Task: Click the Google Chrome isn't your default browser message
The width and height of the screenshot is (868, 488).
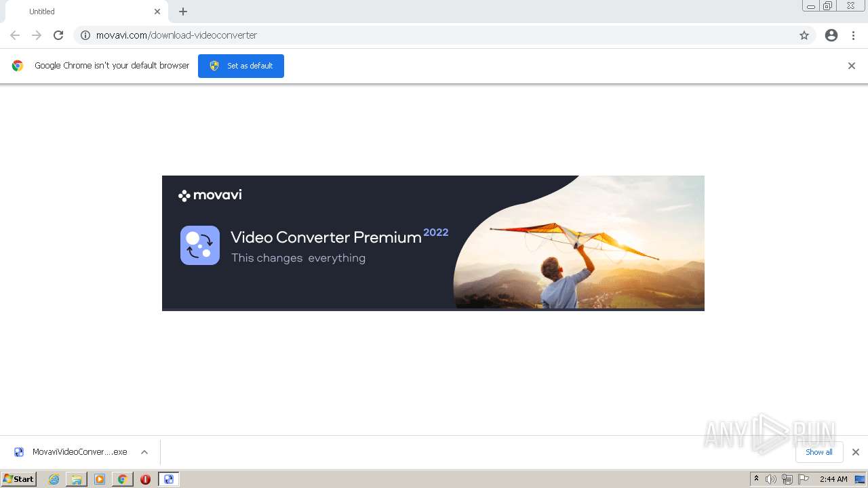Action: click(x=112, y=66)
